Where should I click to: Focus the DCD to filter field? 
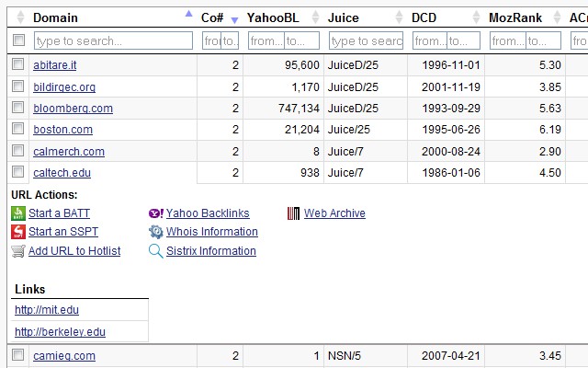tap(463, 40)
